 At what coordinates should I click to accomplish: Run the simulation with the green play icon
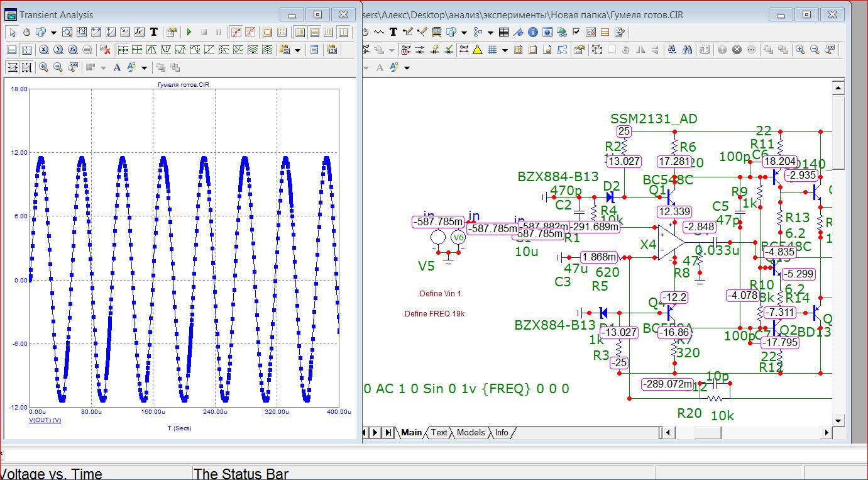189,32
